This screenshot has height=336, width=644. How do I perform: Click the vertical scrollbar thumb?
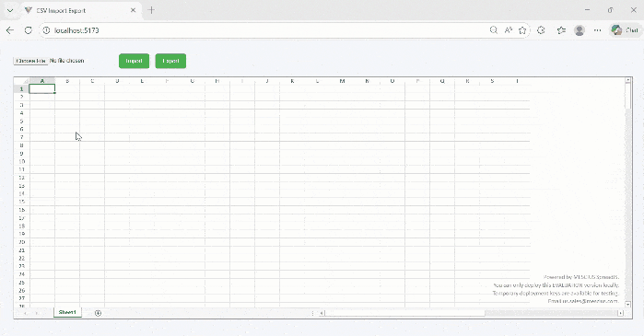tap(628, 96)
